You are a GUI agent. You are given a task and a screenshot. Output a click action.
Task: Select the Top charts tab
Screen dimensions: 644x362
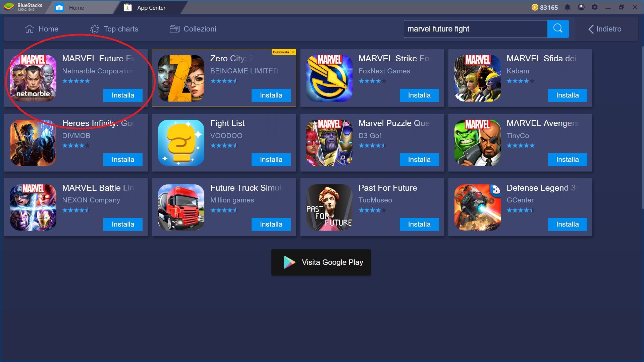(x=113, y=29)
